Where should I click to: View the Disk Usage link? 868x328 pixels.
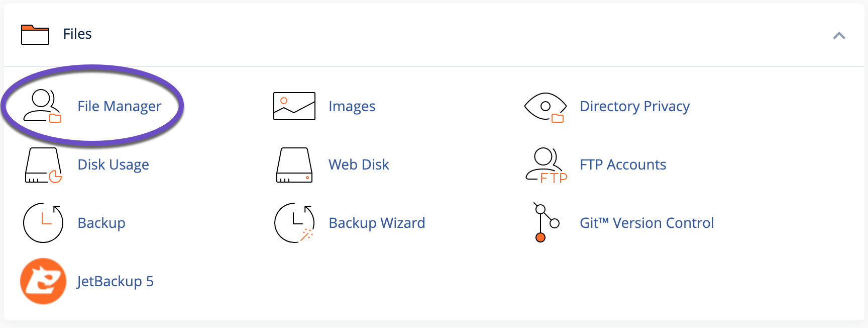[x=114, y=165]
